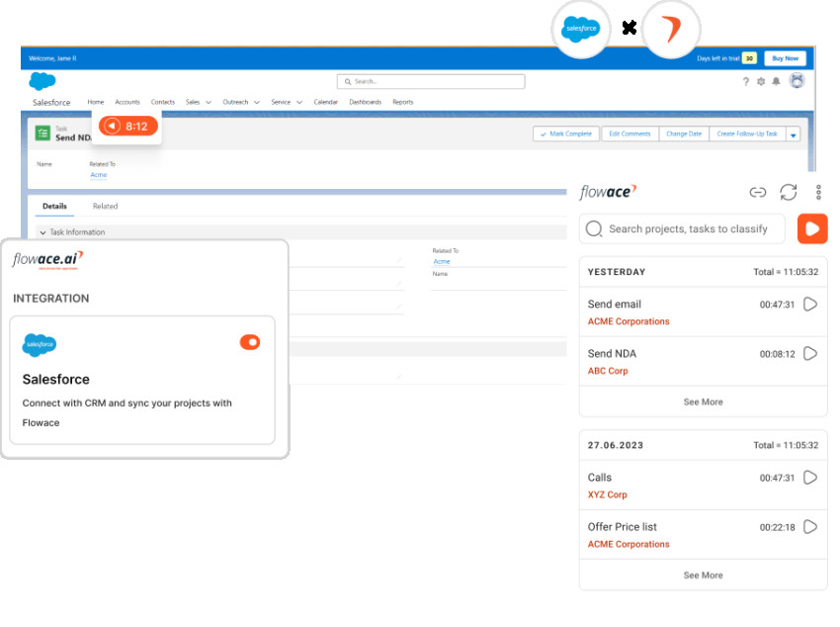Switch to the Details tab

click(x=54, y=207)
